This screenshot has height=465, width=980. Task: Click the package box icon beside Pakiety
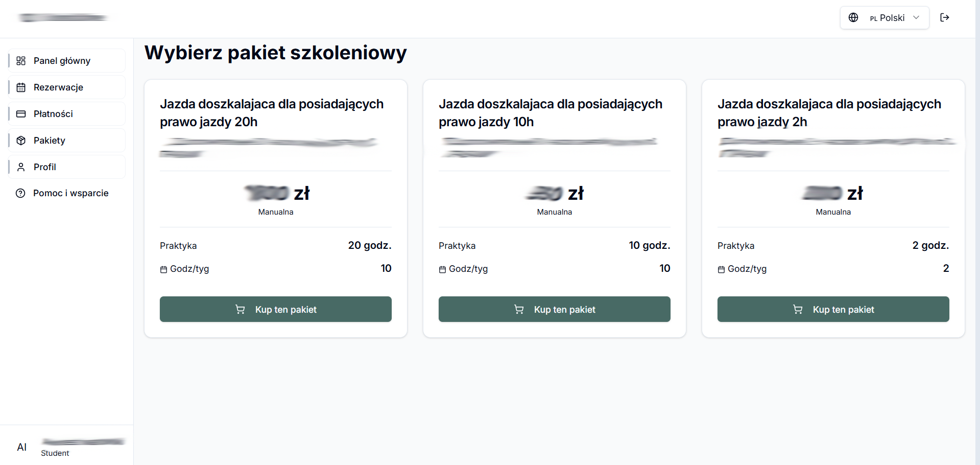point(21,140)
